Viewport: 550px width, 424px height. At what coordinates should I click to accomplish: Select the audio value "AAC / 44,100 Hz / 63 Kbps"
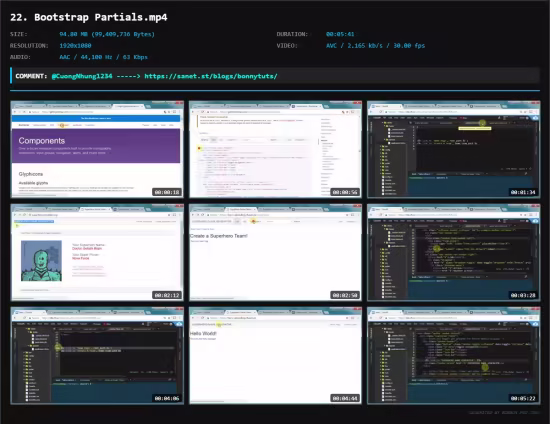103,57
